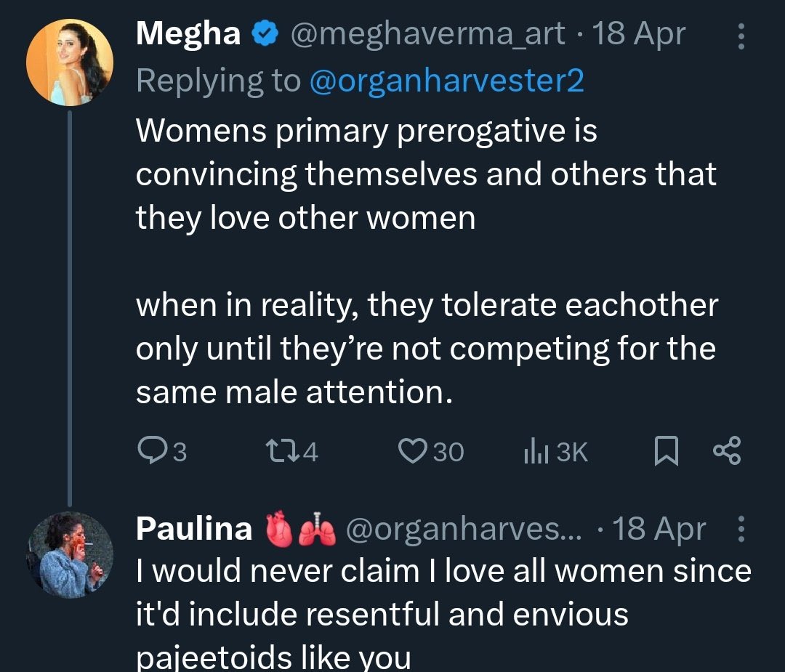Image resolution: width=785 pixels, height=672 pixels.
Task: Open the 18 Apr timestamp on Megha's tweet
Action: point(640,33)
